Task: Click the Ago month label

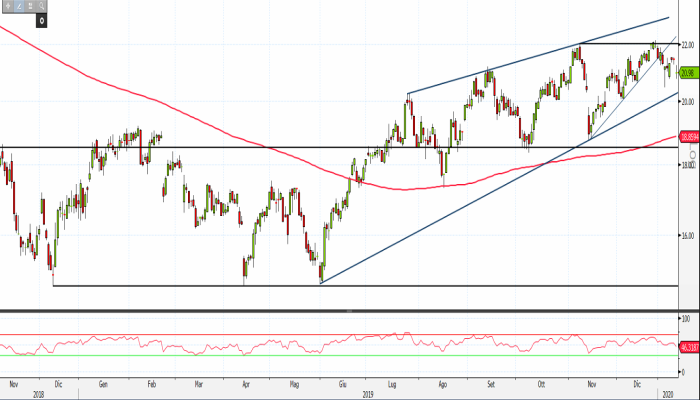Action: 442,384
